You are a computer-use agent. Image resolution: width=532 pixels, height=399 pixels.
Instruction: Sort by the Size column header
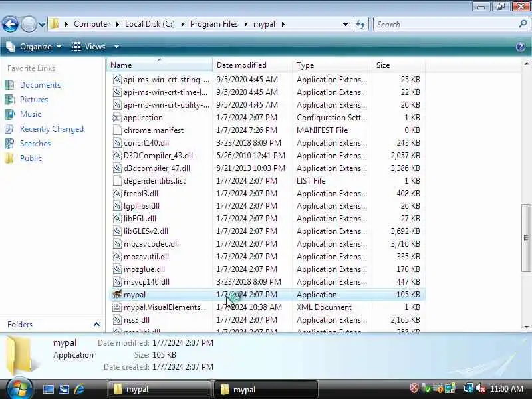coord(398,65)
